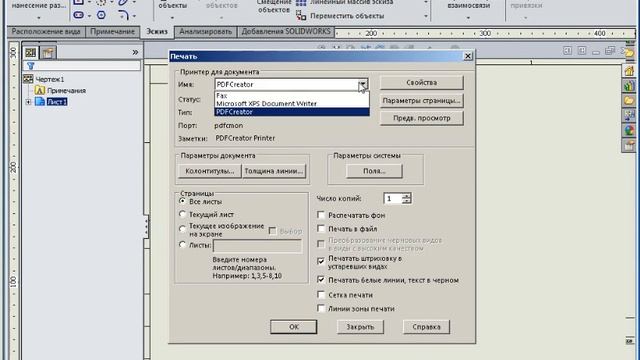Viewport: 640px width, 360px height.
Task: Enable Распечатать фон checkbox
Action: click(321, 215)
